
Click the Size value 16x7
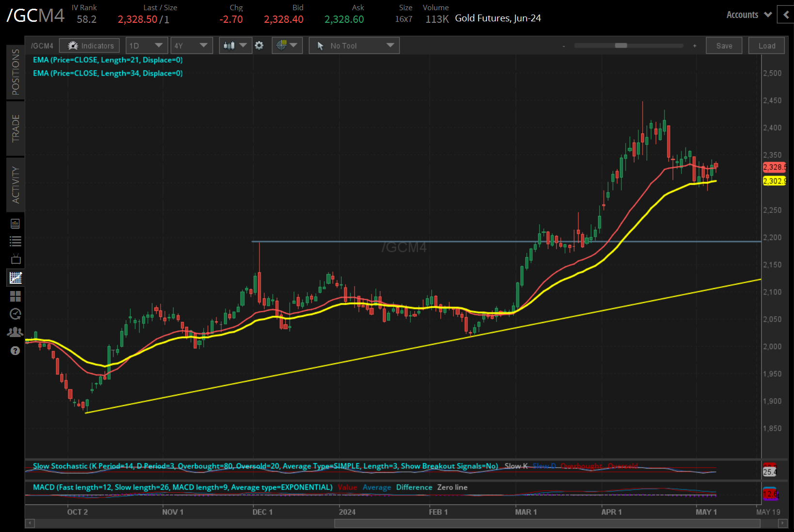(x=404, y=19)
